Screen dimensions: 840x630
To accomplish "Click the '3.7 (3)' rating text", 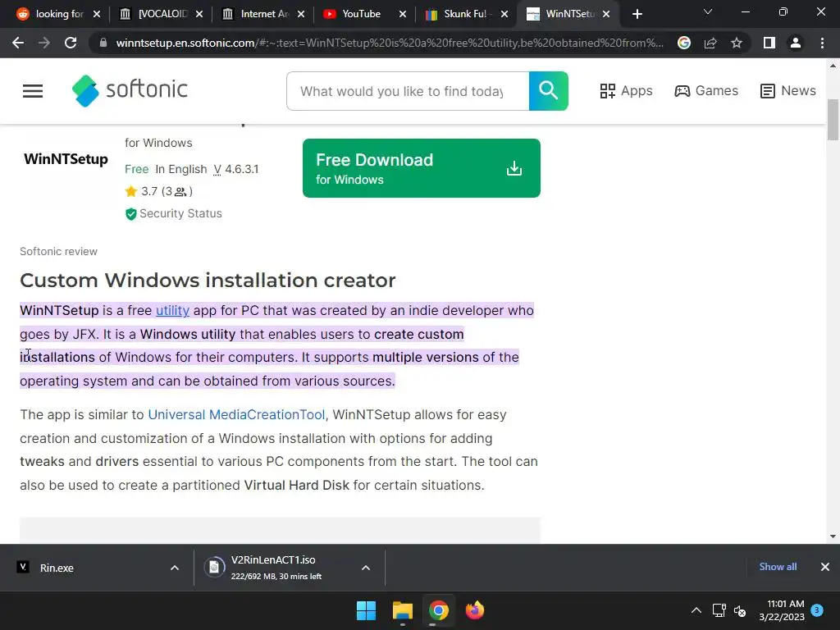I will tap(167, 191).
